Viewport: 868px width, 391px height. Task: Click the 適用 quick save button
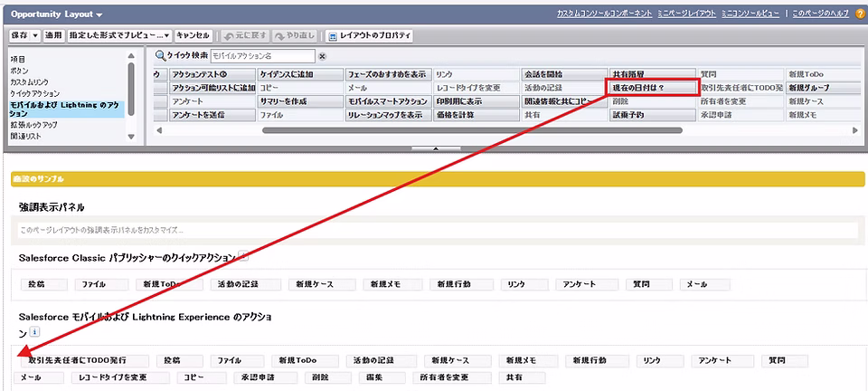(53, 36)
